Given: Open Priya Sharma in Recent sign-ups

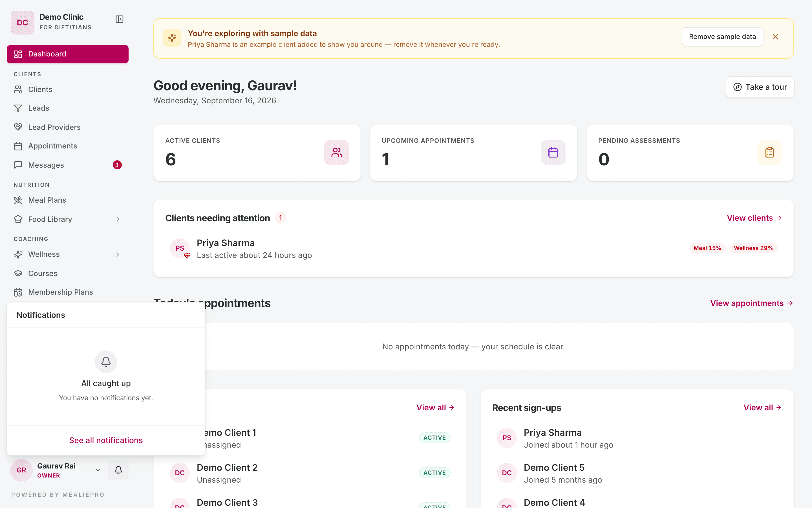Looking at the screenshot, I should click(637, 438).
